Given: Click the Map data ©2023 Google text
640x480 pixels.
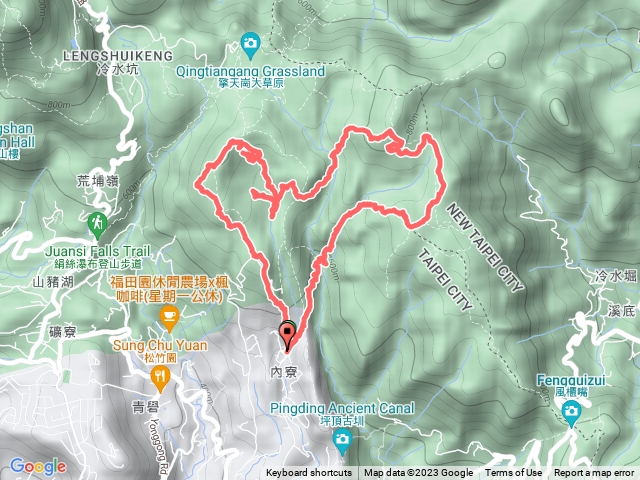Looking at the screenshot, I should pos(418,473).
